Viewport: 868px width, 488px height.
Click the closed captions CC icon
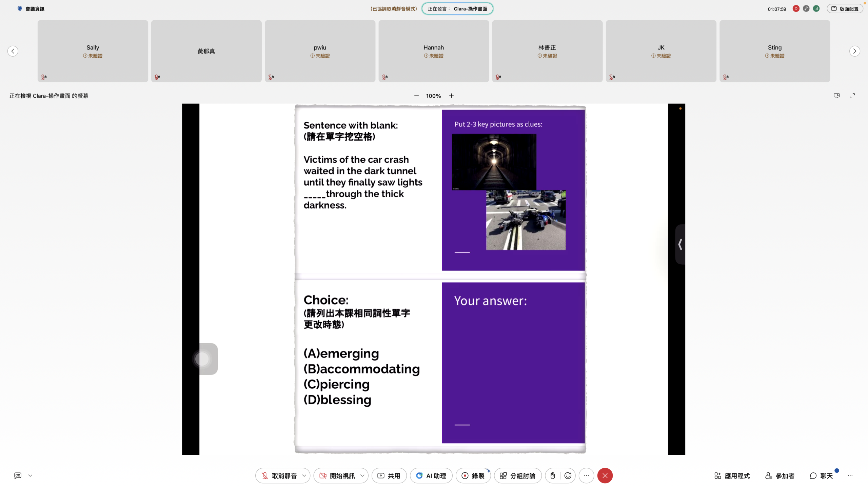(x=18, y=475)
